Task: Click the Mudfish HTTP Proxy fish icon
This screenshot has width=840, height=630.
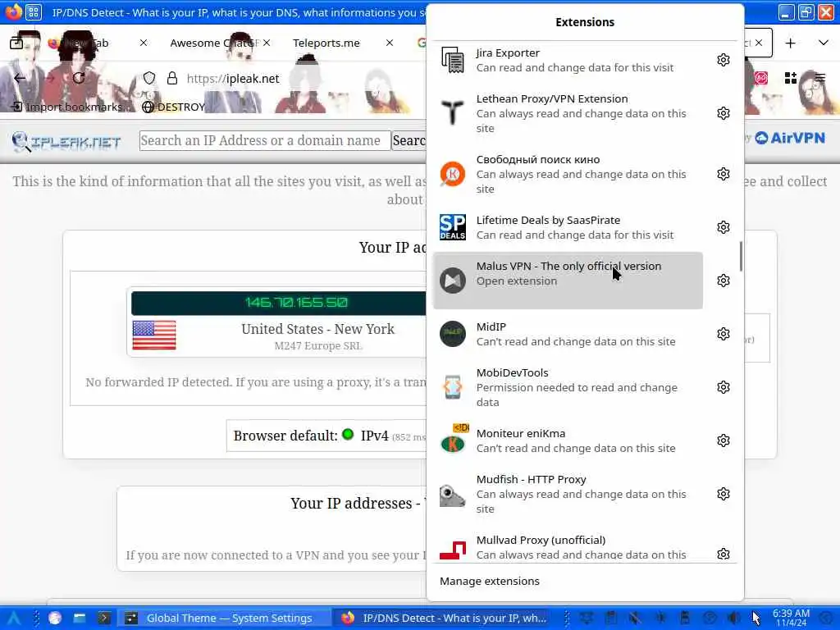Action: (x=453, y=495)
